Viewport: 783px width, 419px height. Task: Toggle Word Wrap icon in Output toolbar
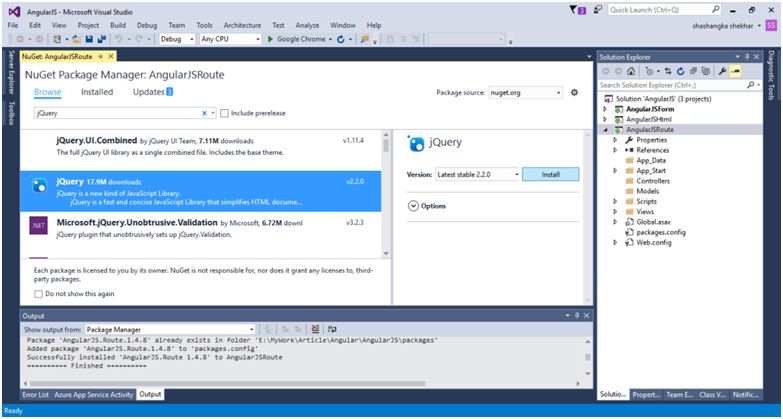pos(332,329)
